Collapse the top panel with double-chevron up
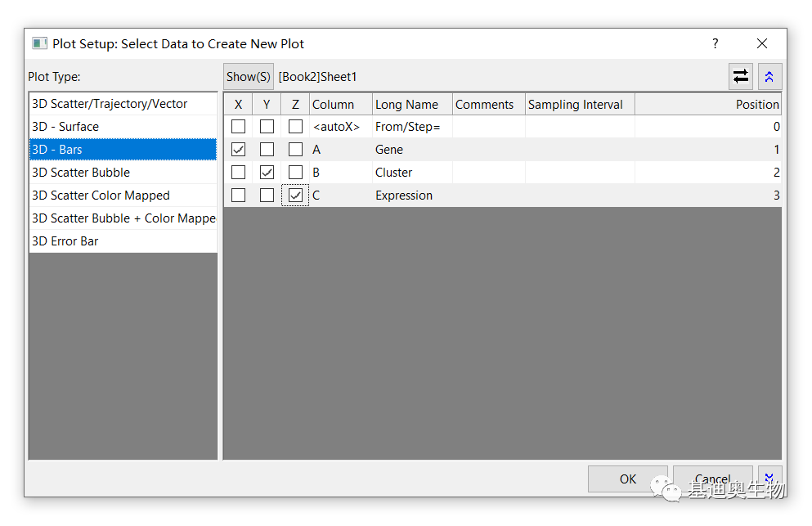 (769, 76)
